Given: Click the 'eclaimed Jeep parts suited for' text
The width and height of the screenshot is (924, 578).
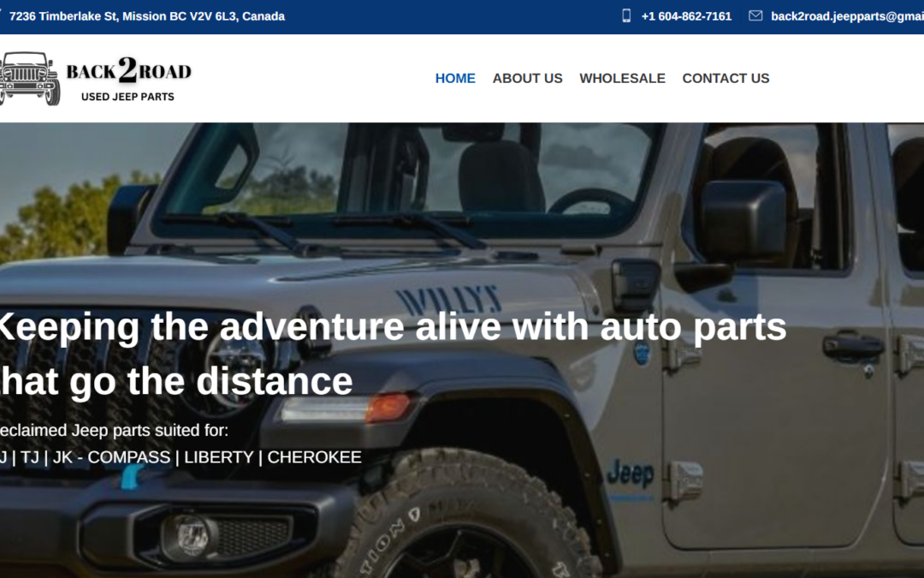Looking at the screenshot, I should pyautogui.click(x=115, y=431).
